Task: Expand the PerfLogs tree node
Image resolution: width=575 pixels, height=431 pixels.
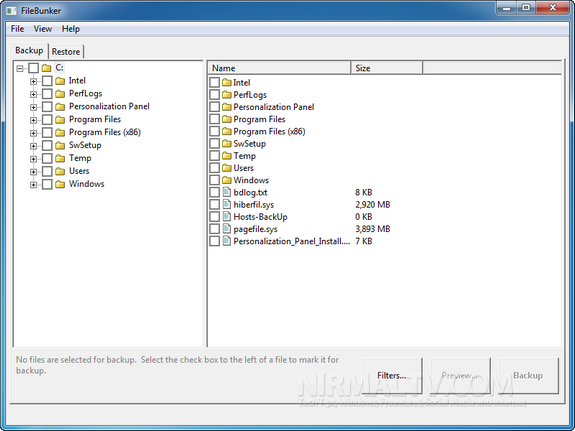Action: pyautogui.click(x=33, y=94)
